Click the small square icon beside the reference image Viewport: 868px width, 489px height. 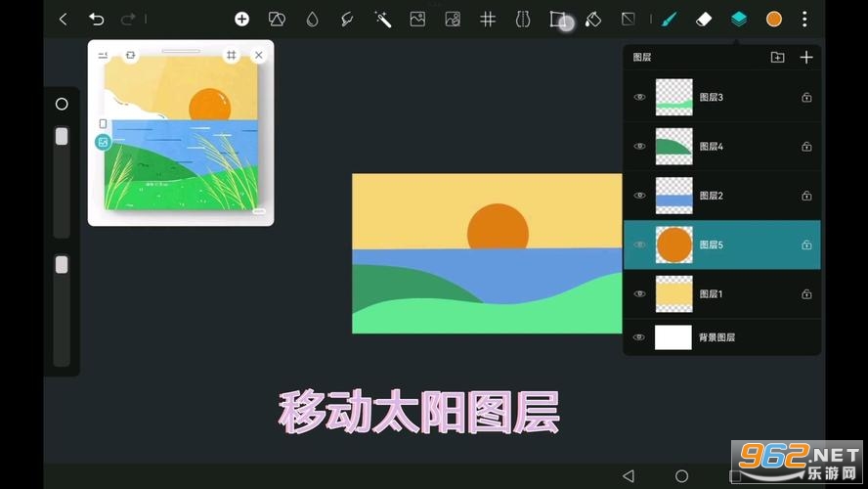click(x=103, y=123)
